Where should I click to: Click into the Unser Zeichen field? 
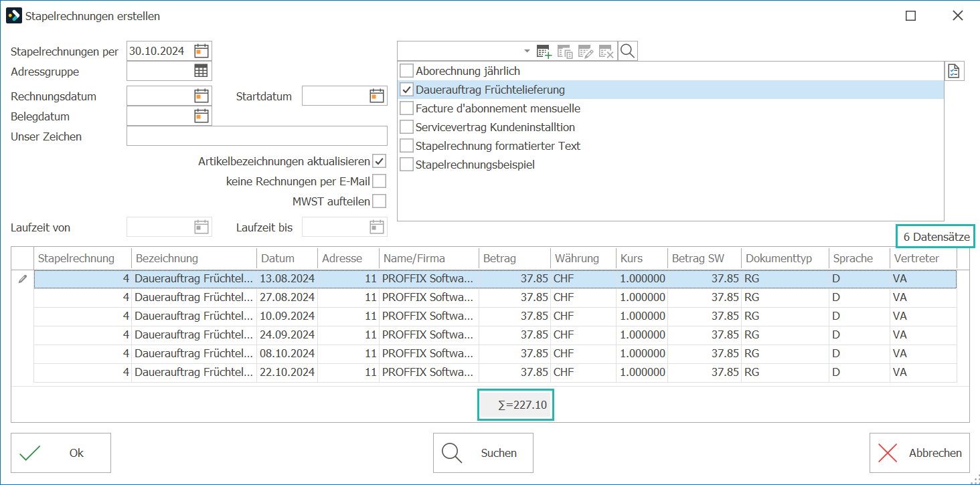[x=257, y=136]
